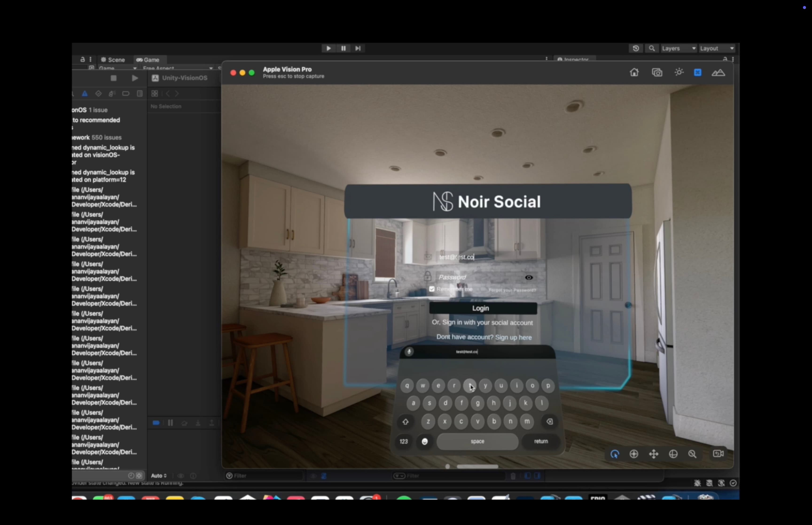The height and width of the screenshot is (525, 812).
Task: Click Unity's search magnifier icon
Action: click(652, 48)
